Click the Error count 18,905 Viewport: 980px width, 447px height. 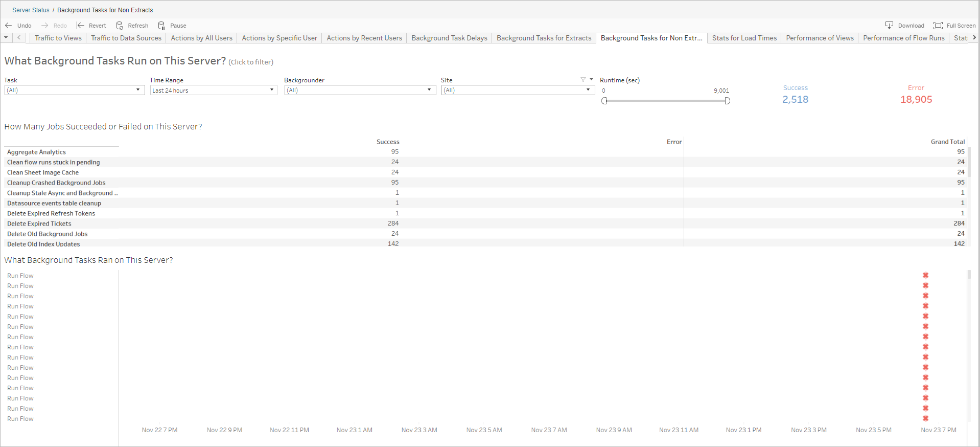pyautogui.click(x=916, y=100)
